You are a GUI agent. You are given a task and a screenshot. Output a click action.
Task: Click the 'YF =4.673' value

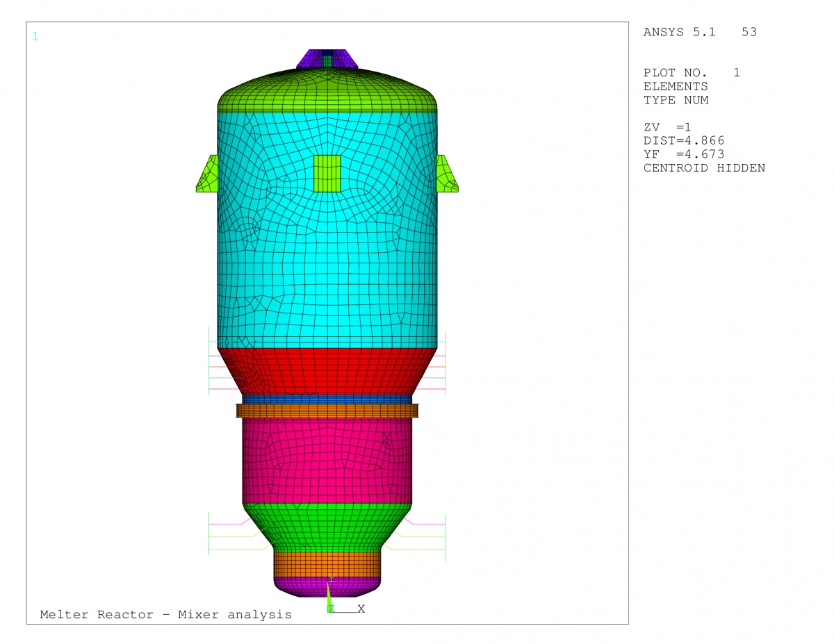tap(684, 154)
